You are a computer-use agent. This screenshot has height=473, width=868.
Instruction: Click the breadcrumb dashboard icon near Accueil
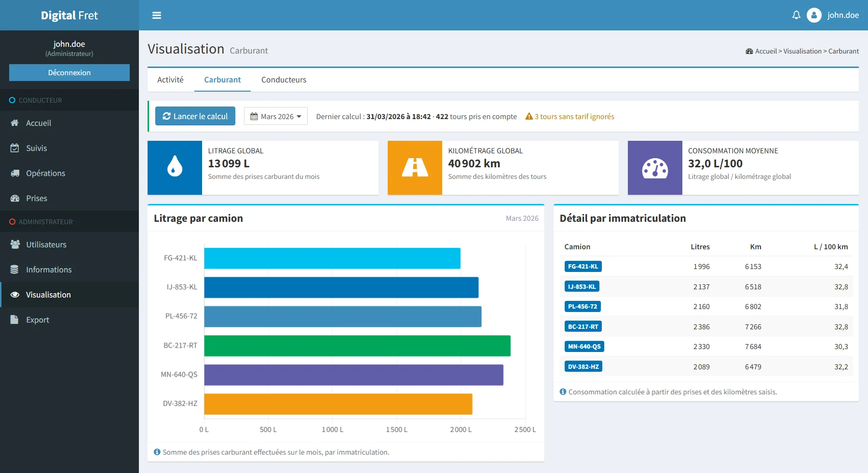point(749,51)
